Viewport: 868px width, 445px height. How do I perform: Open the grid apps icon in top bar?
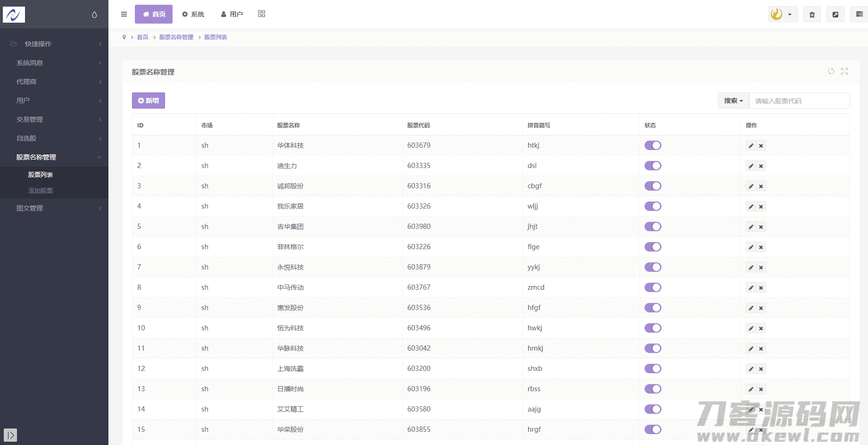[x=262, y=14]
